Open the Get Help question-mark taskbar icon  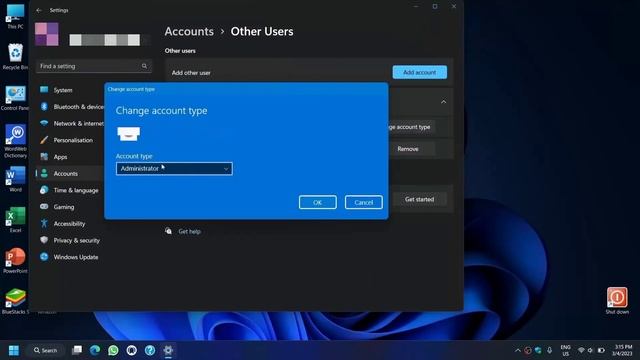(150, 350)
